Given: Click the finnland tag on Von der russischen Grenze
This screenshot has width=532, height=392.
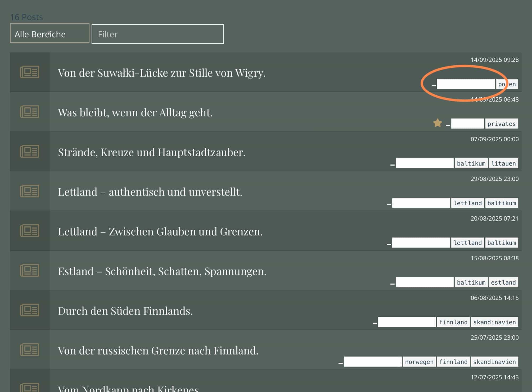Looking at the screenshot, I should tap(453, 362).
